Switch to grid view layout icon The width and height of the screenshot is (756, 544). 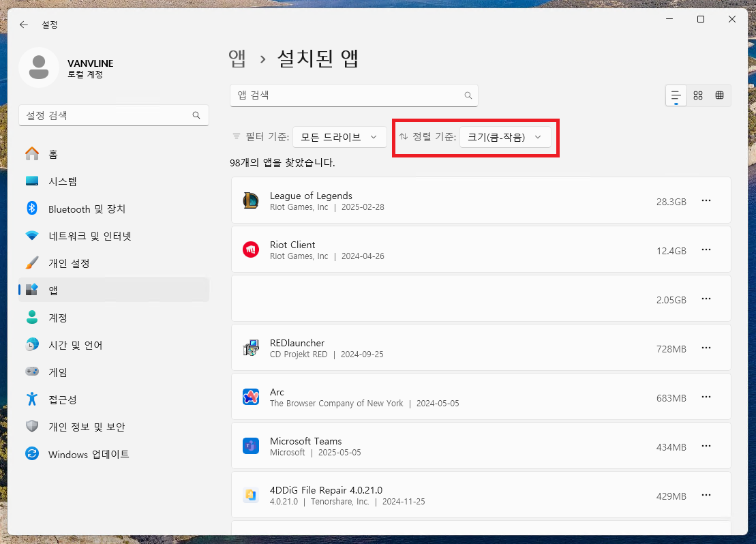pyautogui.click(x=697, y=95)
